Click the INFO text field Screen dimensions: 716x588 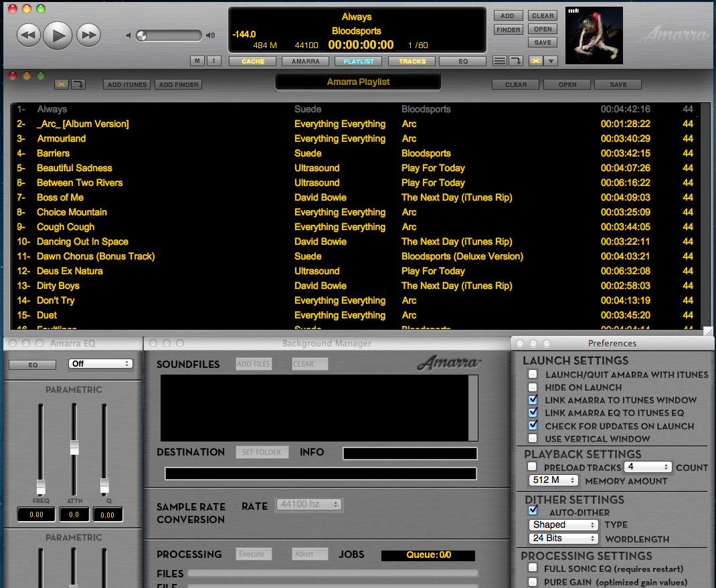(410, 454)
